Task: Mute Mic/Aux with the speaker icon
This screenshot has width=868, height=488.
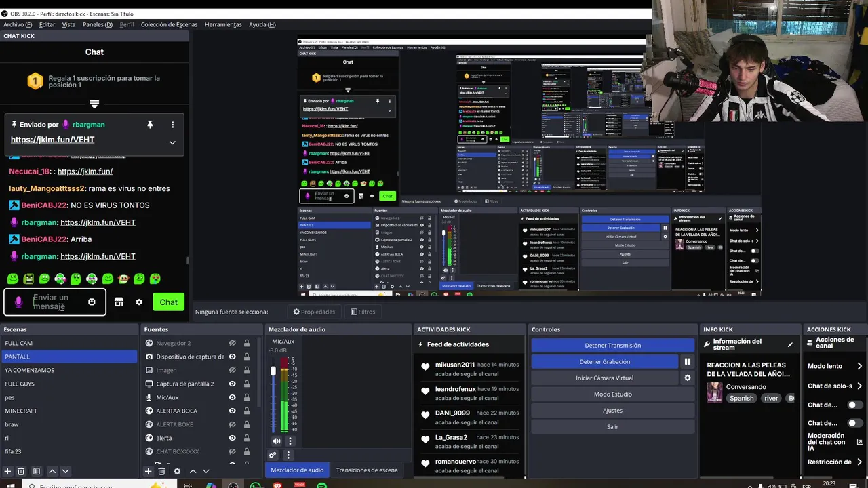Action: (276, 441)
